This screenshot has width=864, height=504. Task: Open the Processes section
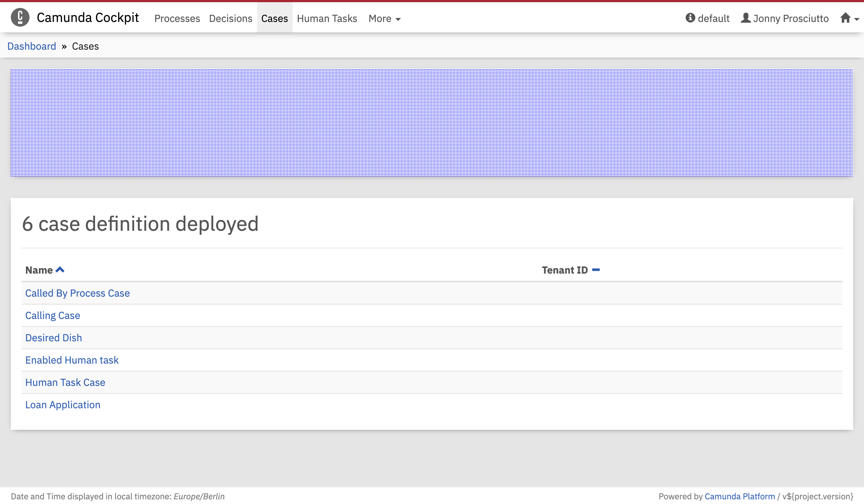pyautogui.click(x=177, y=18)
